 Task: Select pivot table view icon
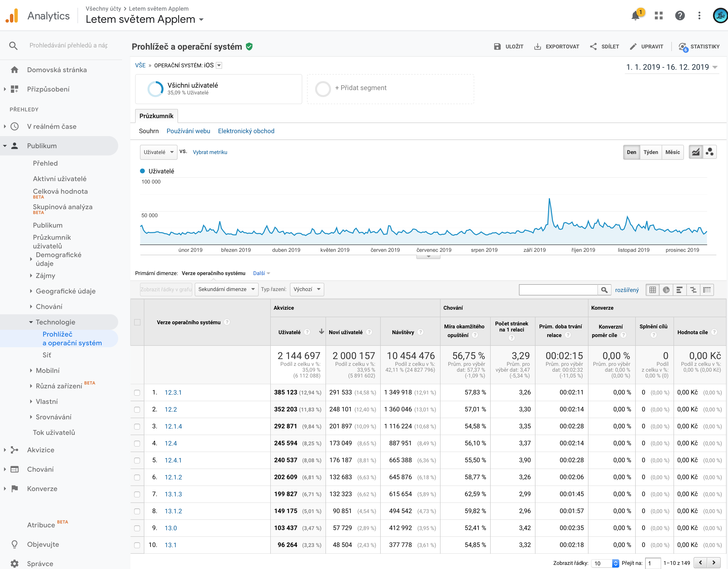pos(707,290)
